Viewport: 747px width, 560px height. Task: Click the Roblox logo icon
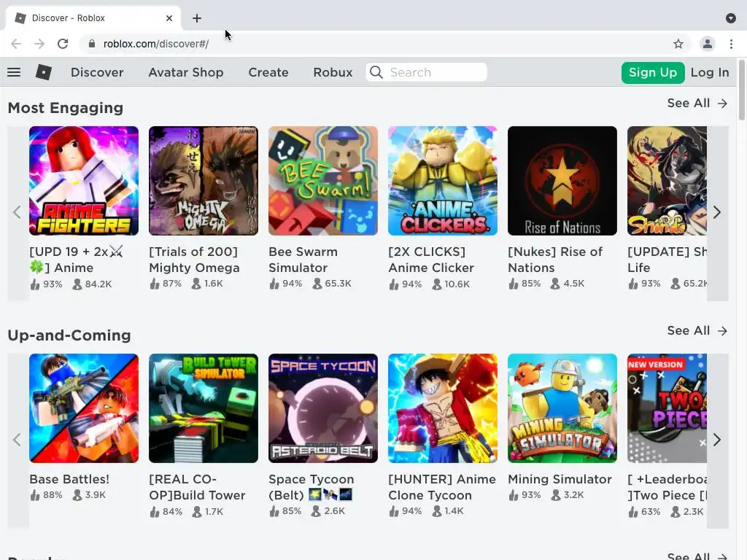tap(43, 72)
